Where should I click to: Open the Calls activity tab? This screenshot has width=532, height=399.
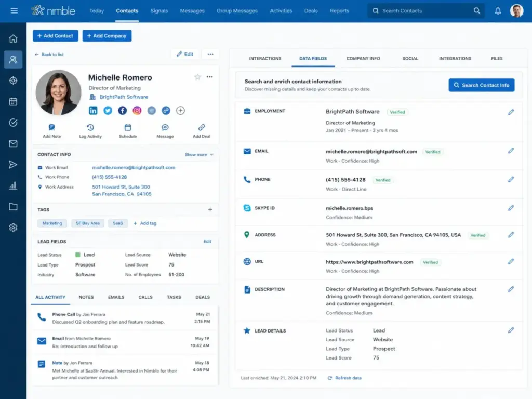click(x=145, y=297)
